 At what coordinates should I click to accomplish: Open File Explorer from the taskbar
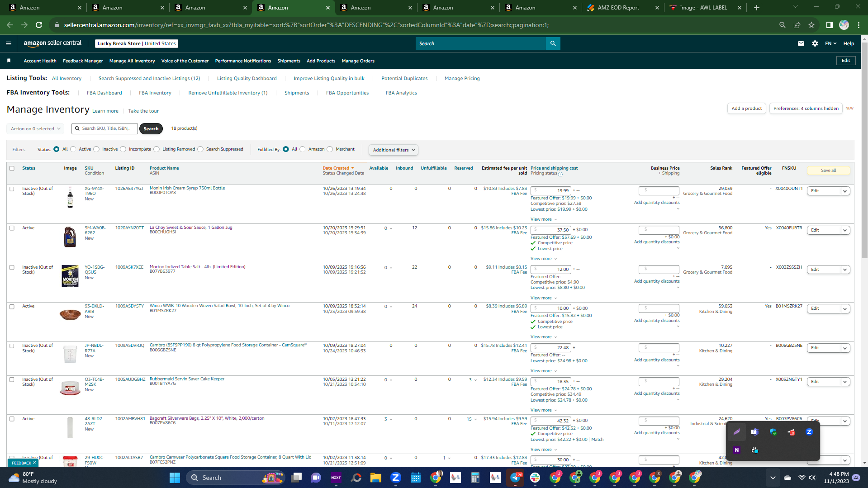(x=375, y=478)
